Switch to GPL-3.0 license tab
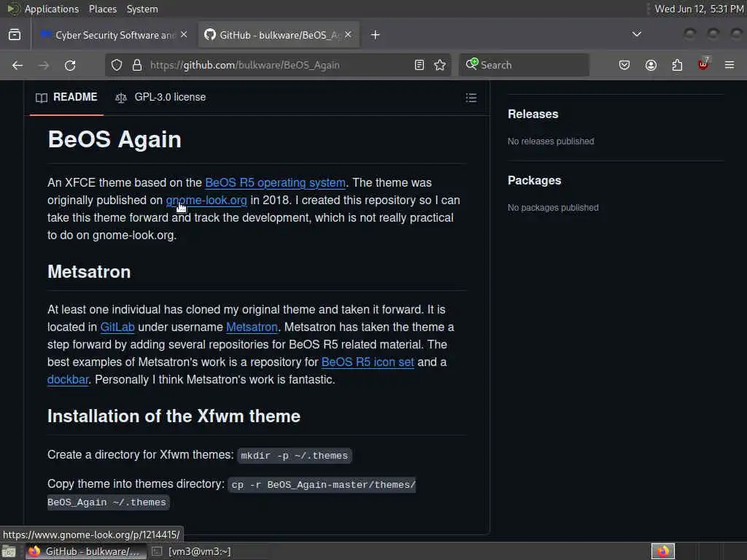This screenshot has width=747, height=560. point(160,97)
